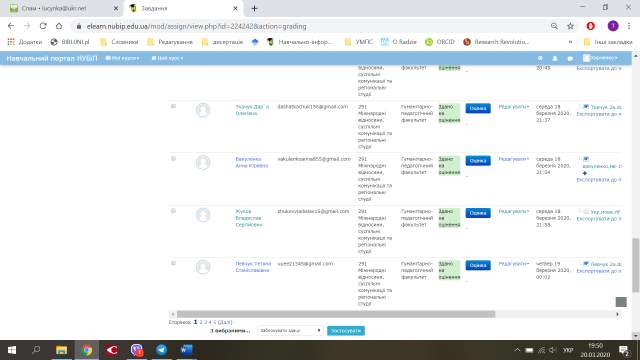Click the red Opera extension icon
The width and height of the screenshot is (640, 360).
pyautogui.click(x=591, y=26)
